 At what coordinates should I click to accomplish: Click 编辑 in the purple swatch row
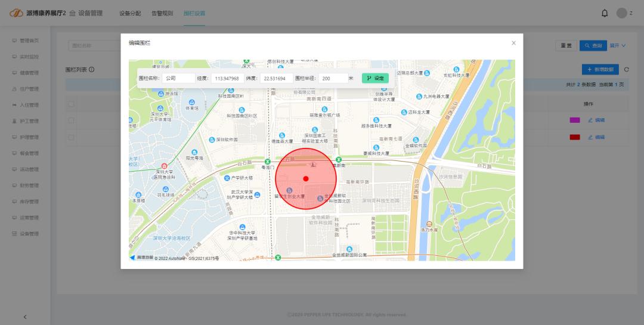(596, 120)
